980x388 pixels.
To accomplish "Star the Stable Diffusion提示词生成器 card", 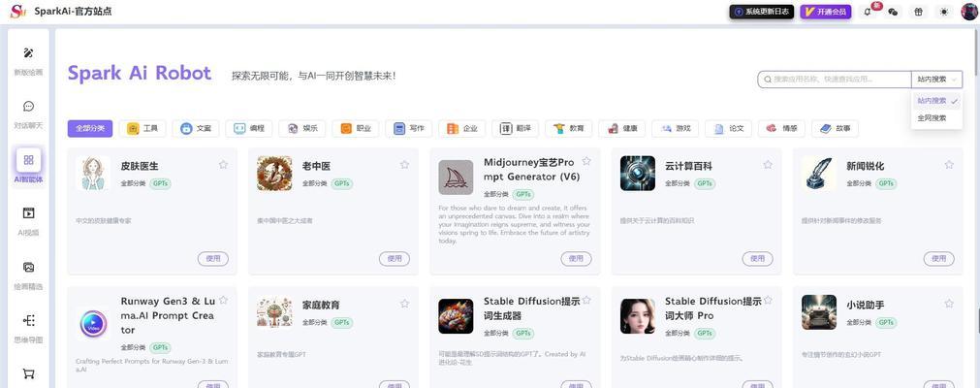I will [586, 300].
